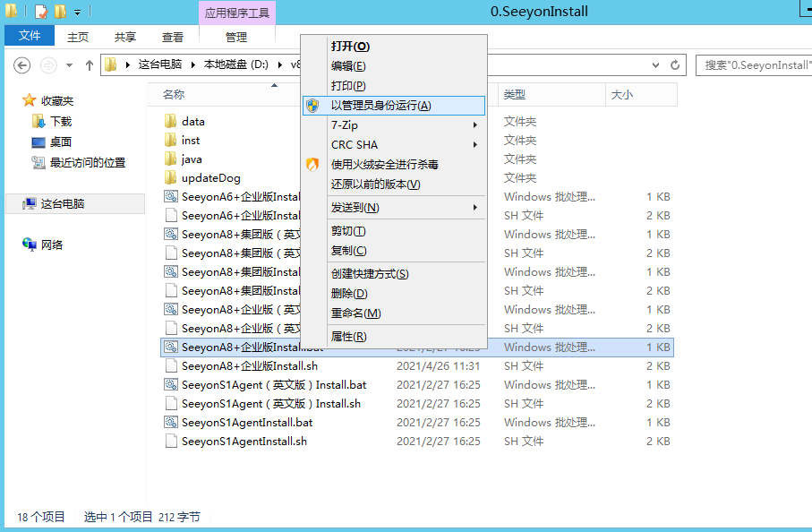Click the Huorong antivirus shield icon
The width and height of the screenshot is (812, 532).
312,164
